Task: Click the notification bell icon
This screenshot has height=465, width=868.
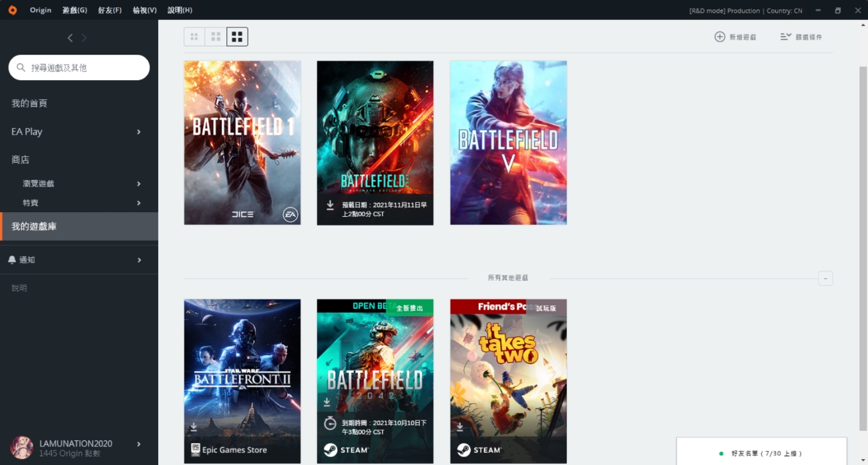Action: click(x=12, y=260)
